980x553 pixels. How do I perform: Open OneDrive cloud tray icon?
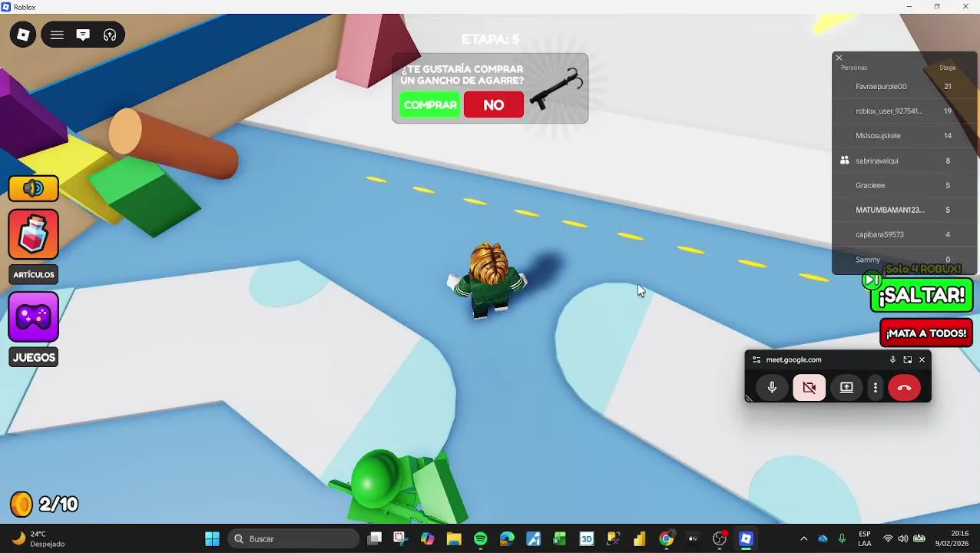[x=823, y=538]
